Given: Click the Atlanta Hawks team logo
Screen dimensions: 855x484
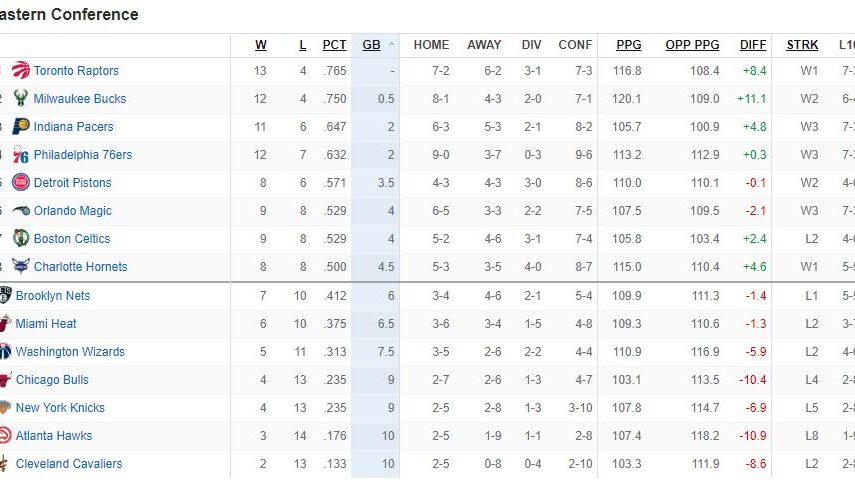Looking at the screenshot, I should coord(5,436).
